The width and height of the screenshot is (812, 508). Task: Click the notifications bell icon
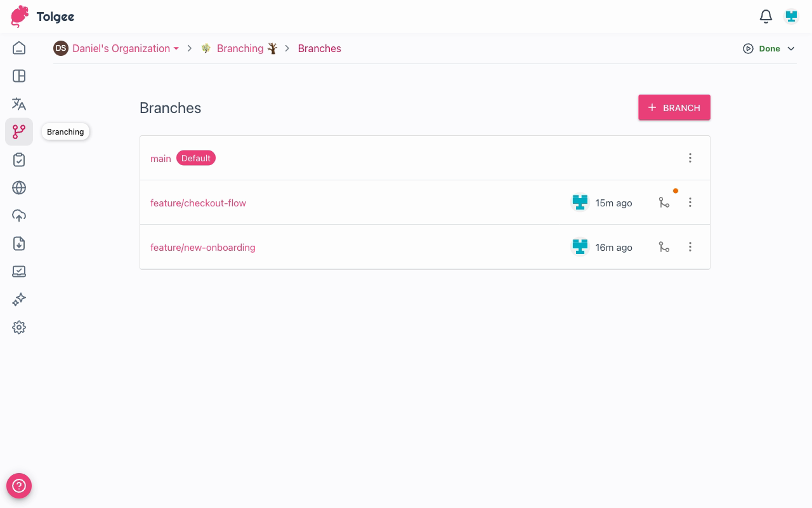pos(766,17)
